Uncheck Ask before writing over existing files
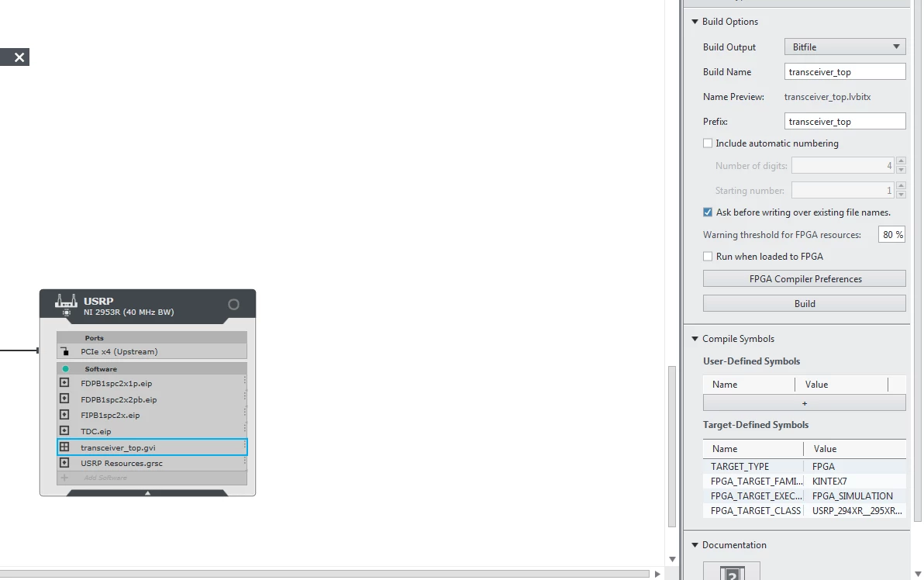The width and height of the screenshot is (924, 580). point(708,212)
